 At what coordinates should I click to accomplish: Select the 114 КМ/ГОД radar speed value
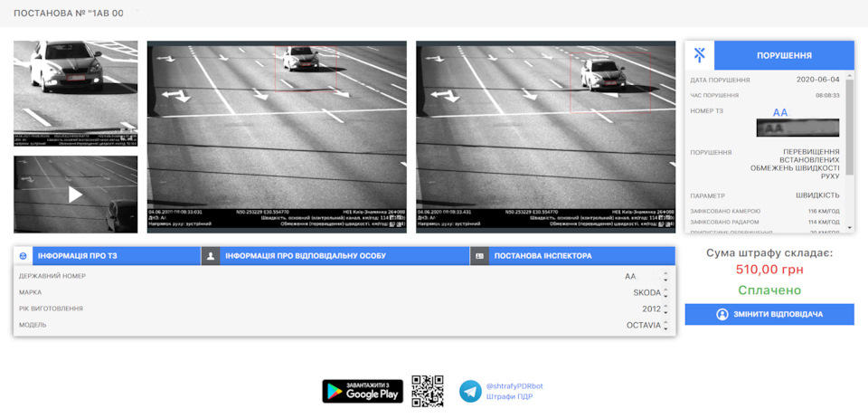pos(823,222)
